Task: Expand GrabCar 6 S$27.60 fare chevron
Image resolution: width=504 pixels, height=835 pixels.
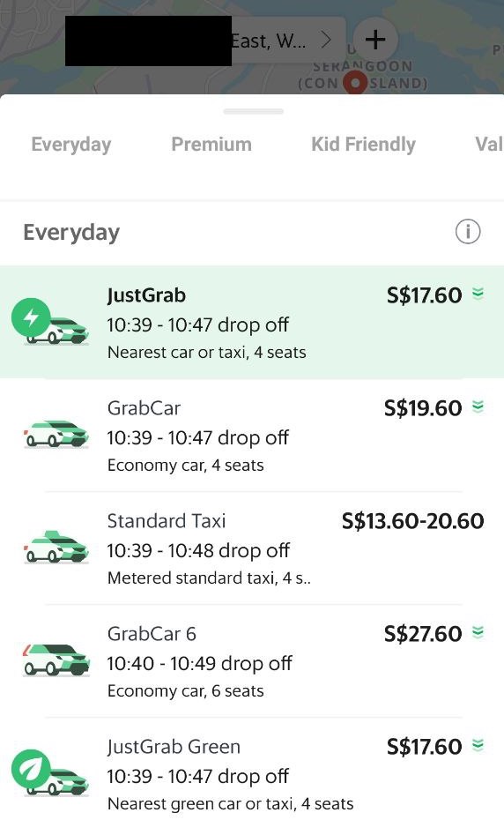Action: (x=478, y=632)
